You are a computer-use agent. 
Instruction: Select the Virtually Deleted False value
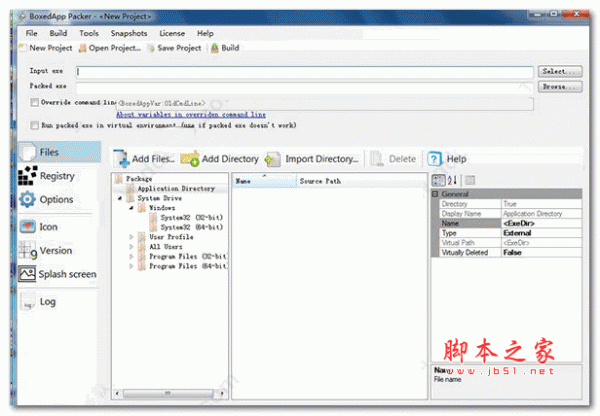(541, 253)
